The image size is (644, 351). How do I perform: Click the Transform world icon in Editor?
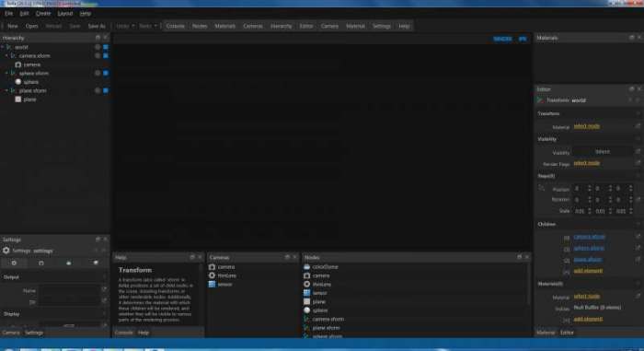tap(541, 100)
